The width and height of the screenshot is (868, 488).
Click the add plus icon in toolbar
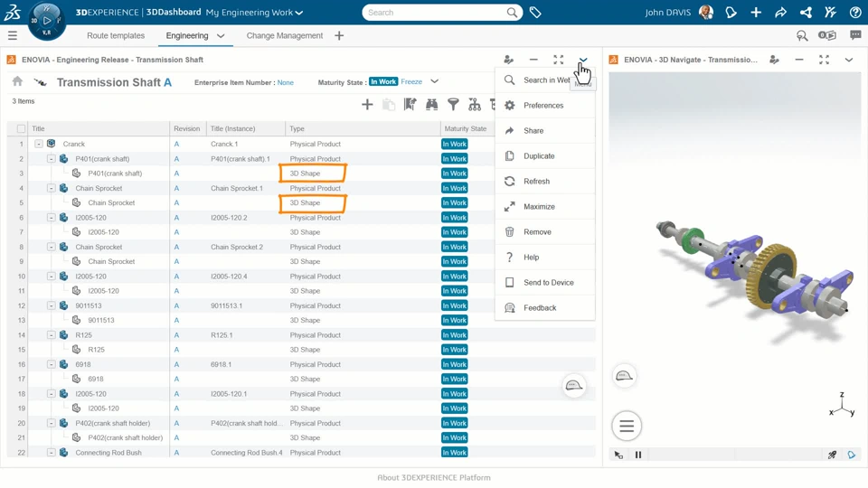(367, 105)
